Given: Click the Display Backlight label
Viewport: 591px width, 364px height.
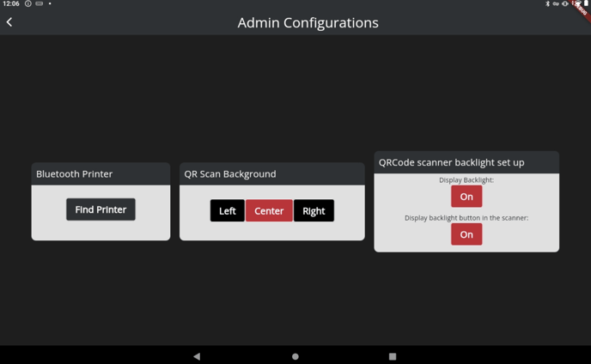Looking at the screenshot, I should [x=466, y=180].
